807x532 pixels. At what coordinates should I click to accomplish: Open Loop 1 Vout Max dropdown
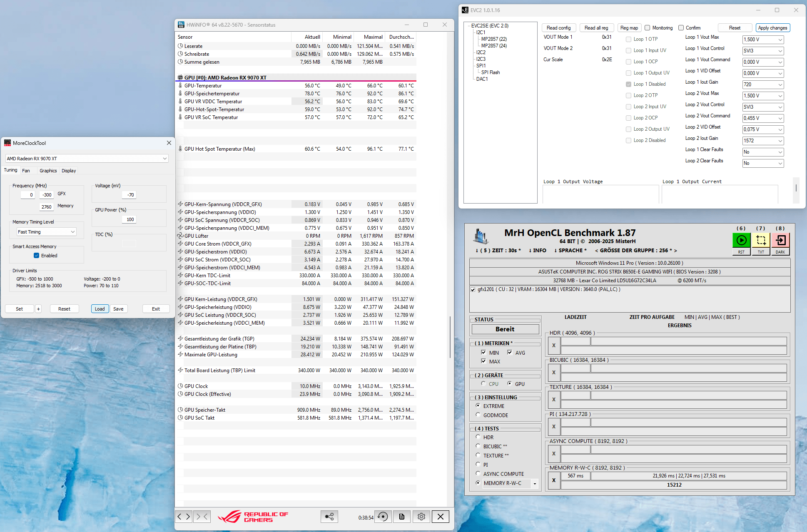pyautogui.click(x=763, y=40)
